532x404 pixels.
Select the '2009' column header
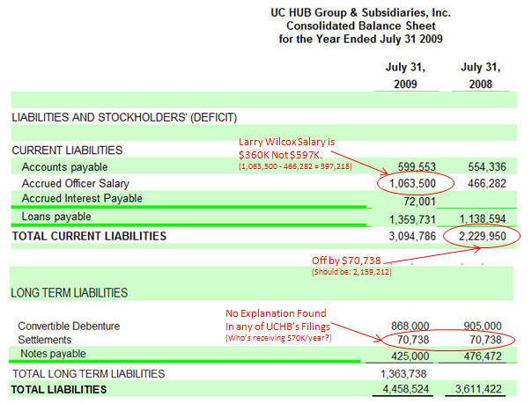pos(405,84)
